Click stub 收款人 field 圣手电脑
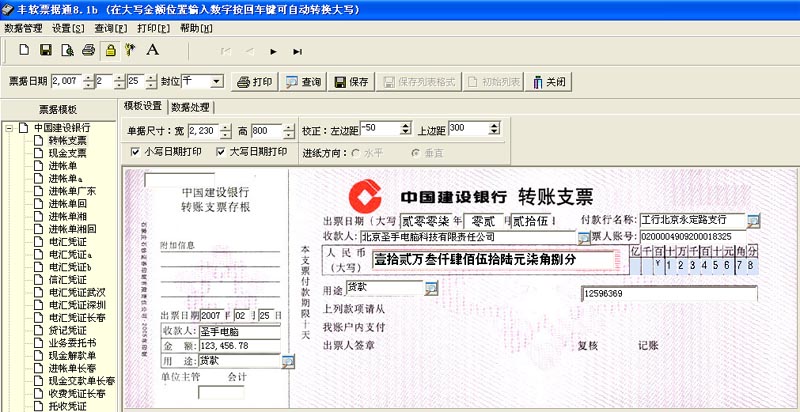The width and height of the screenshot is (800, 412). click(x=239, y=332)
